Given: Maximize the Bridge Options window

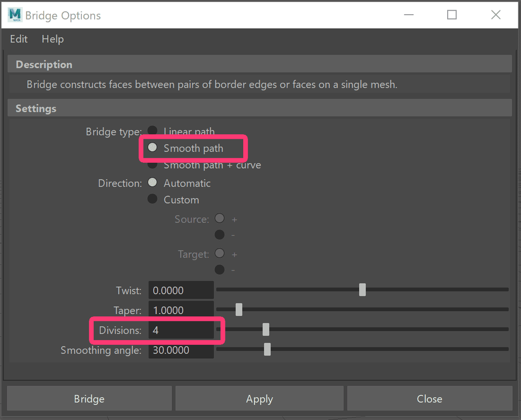Looking at the screenshot, I should (x=452, y=15).
